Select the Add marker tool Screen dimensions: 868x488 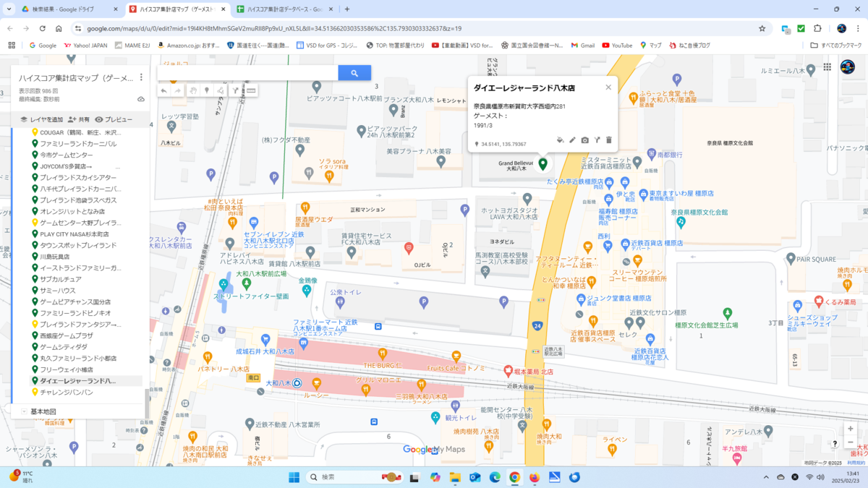tap(206, 91)
